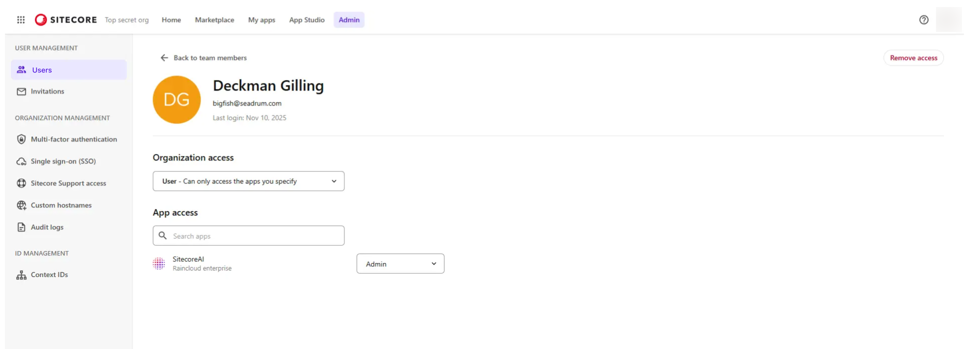Click the Single sign-on cloud icon
Viewport: 980px width, 349px height.
tap(21, 161)
